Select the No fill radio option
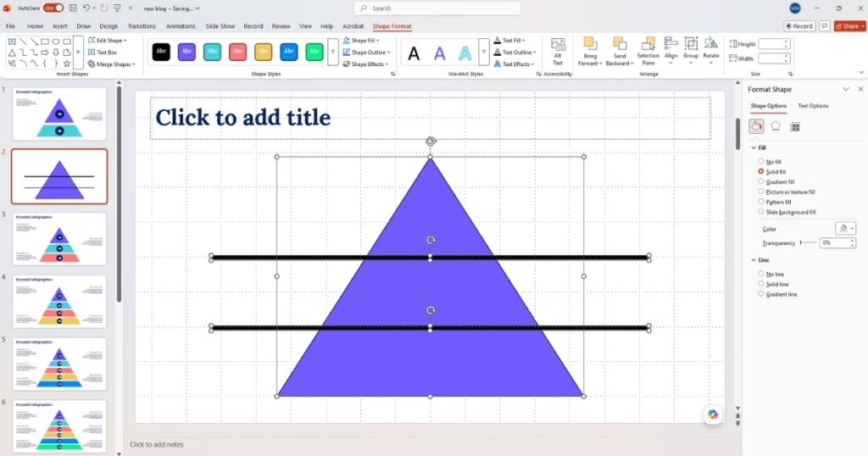 (761, 162)
